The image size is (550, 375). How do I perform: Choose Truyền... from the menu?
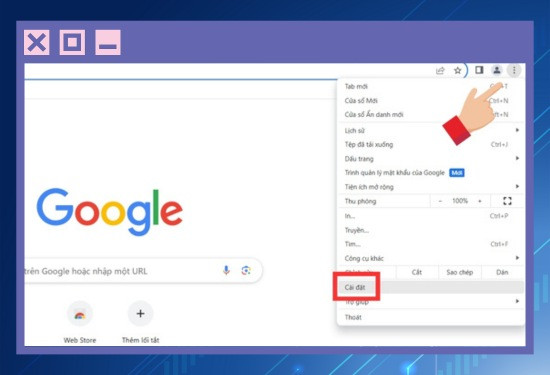(x=431, y=230)
